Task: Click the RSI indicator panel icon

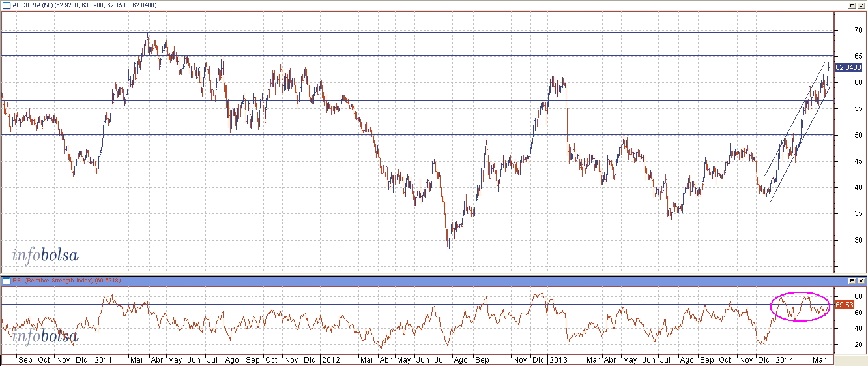Action: [6, 281]
